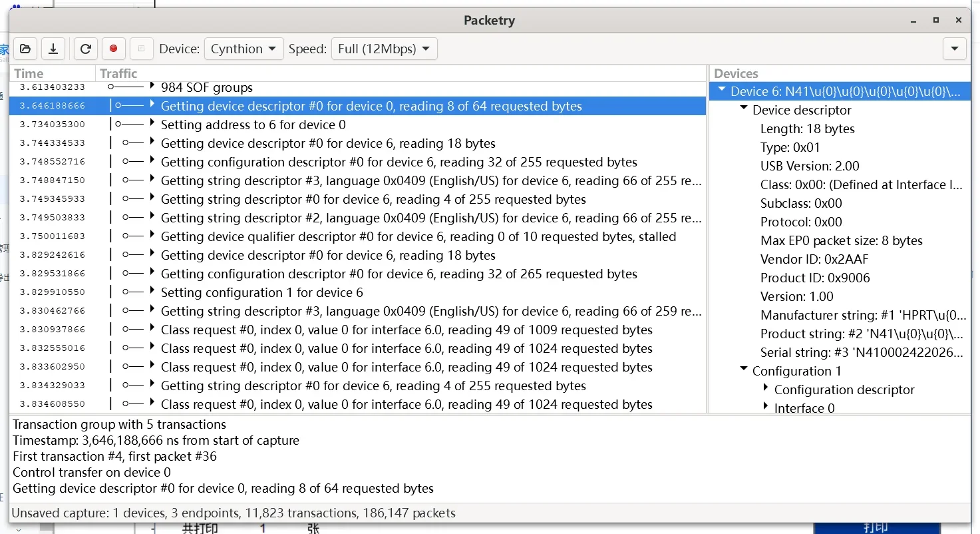
Task: Open the Speed Full (12Mbps) dropdown
Action: coord(384,49)
